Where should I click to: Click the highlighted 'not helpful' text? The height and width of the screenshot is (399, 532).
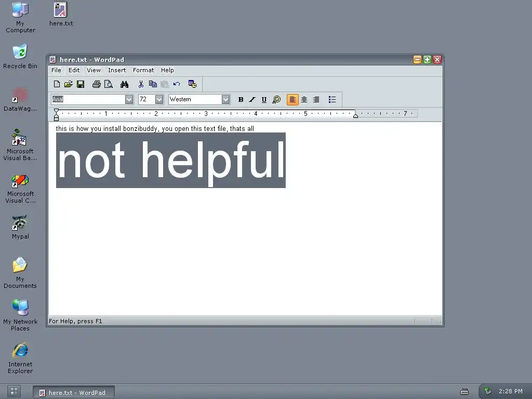(x=170, y=160)
